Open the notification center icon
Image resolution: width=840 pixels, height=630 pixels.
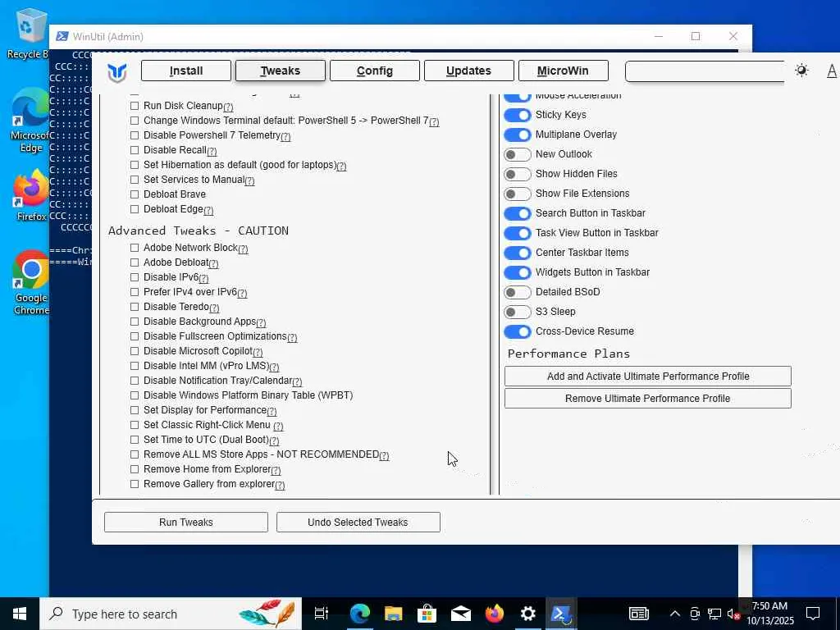pos(813,614)
